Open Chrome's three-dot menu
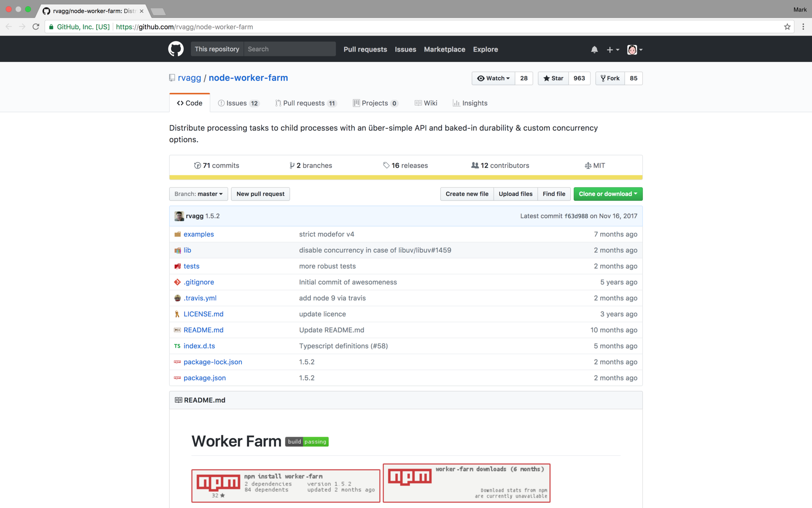Image resolution: width=812 pixels, height=508 pixels. point(803,27)
